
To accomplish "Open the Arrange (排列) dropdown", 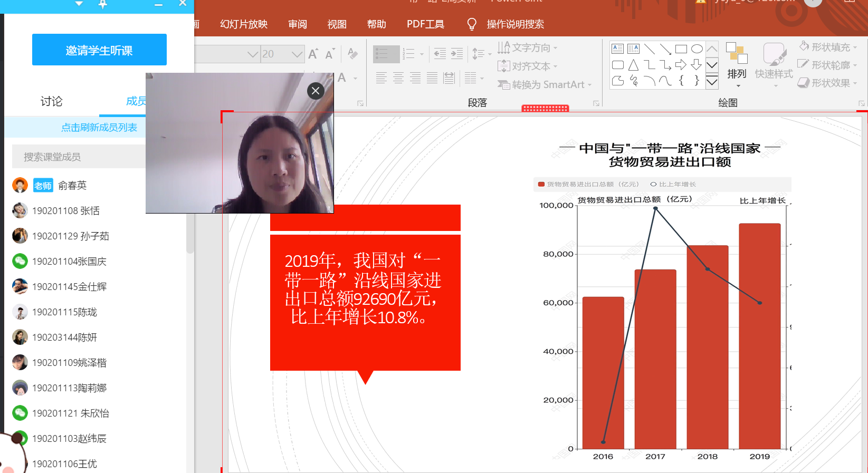I will [x=737, y=66].
